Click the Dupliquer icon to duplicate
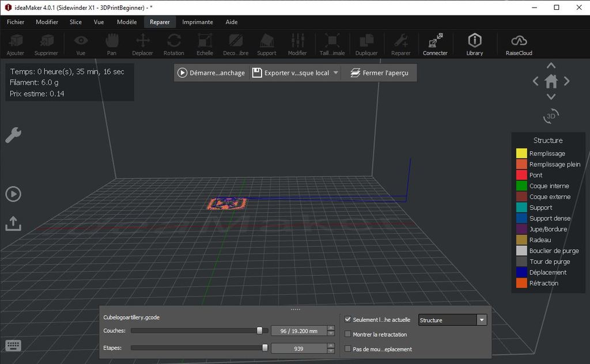Image resolution: width=590 pixels, height=364 pixels. coord(367,43)
